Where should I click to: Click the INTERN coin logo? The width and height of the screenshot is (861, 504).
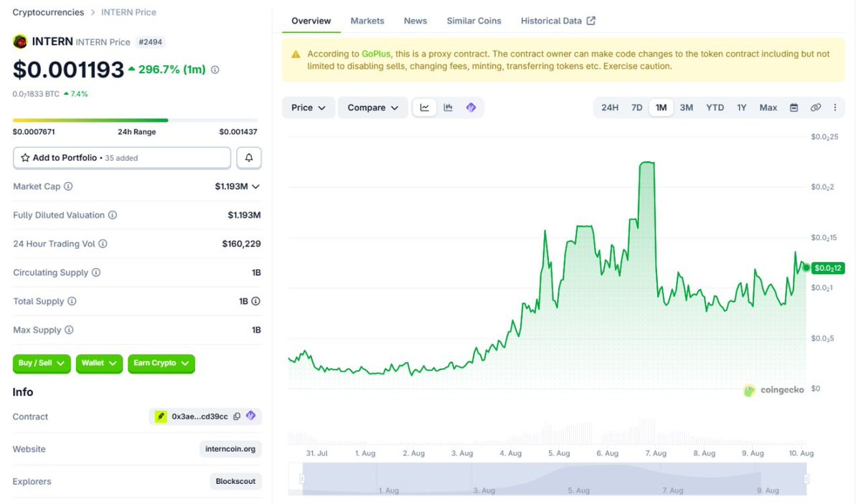pos(20,42)
